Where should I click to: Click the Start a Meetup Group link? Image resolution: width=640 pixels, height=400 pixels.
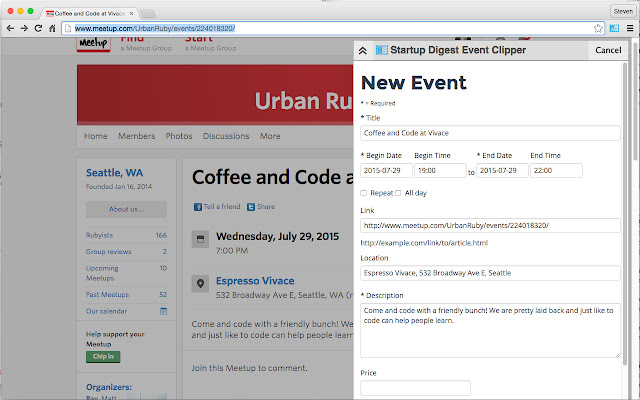click(211, 43)
